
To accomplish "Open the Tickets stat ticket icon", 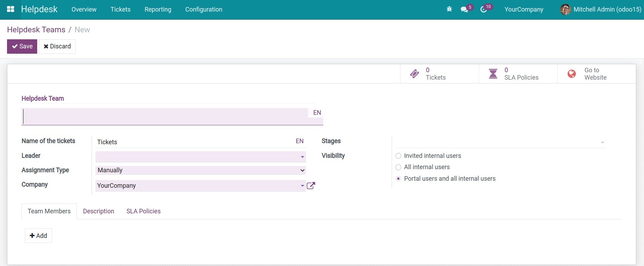I will [414, 74].
